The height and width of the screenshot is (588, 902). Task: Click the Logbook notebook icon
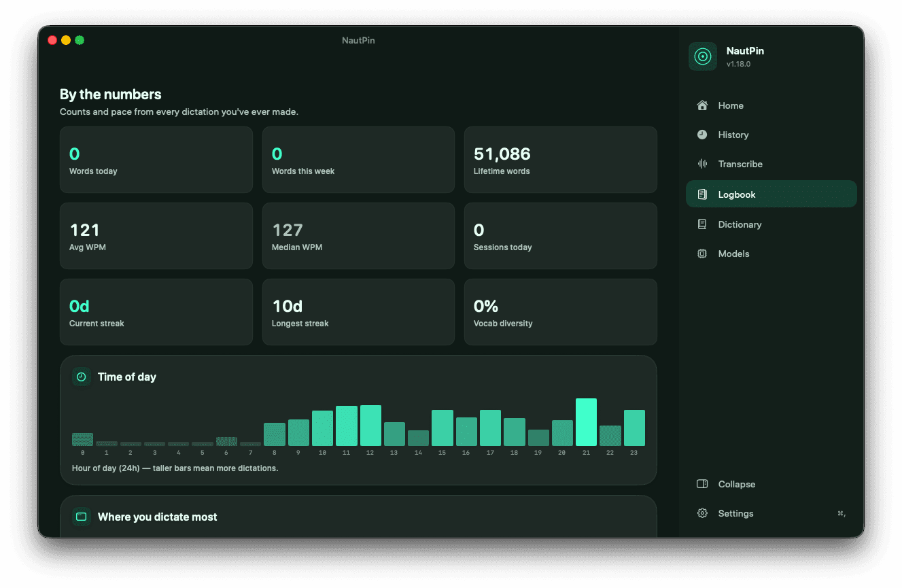(x=702, y=194)
